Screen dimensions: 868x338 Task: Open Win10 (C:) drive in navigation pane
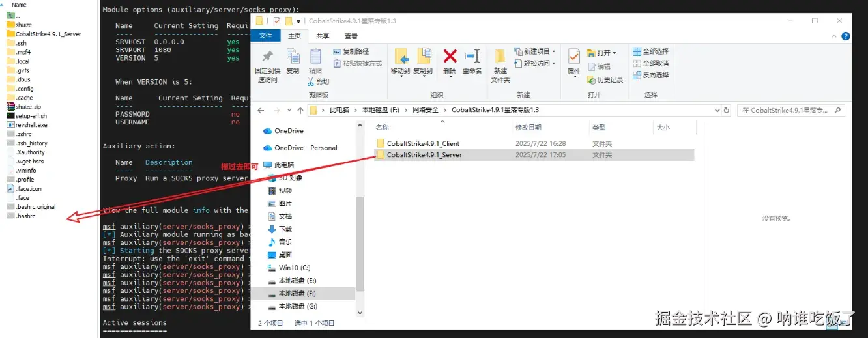pos(289,268)
